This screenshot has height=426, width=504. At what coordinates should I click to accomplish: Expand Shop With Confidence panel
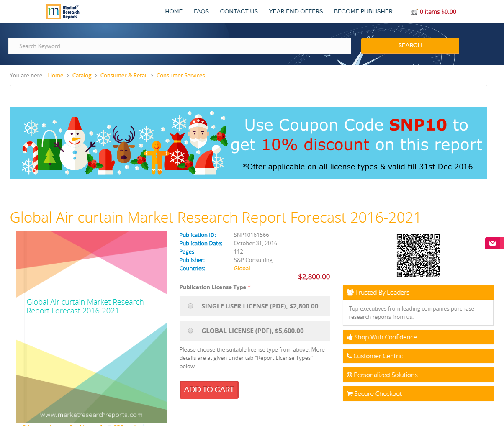418,337
